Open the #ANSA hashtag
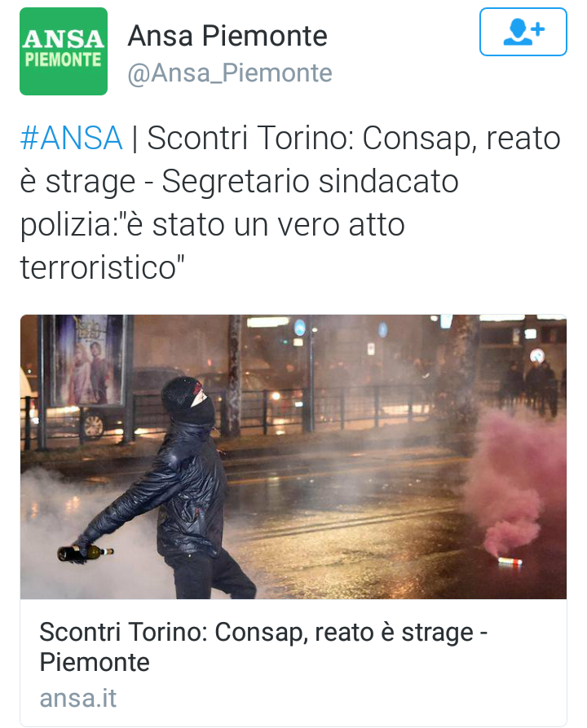 (x=72, y=139)
